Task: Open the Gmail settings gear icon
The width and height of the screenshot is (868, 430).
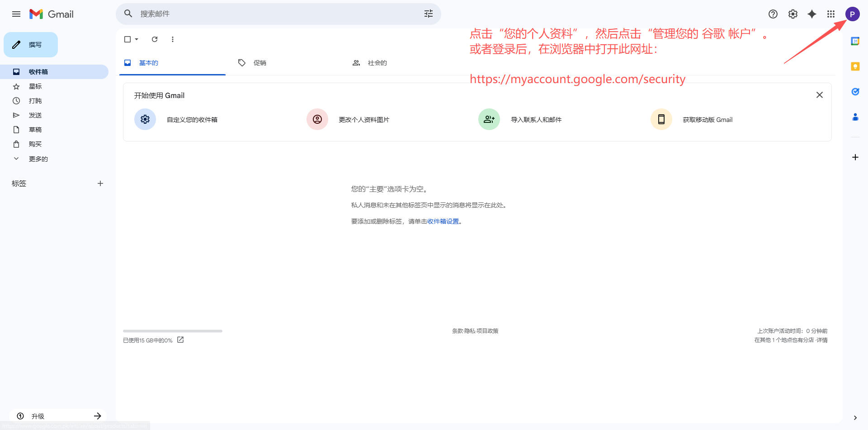Action: click(793, 14)
